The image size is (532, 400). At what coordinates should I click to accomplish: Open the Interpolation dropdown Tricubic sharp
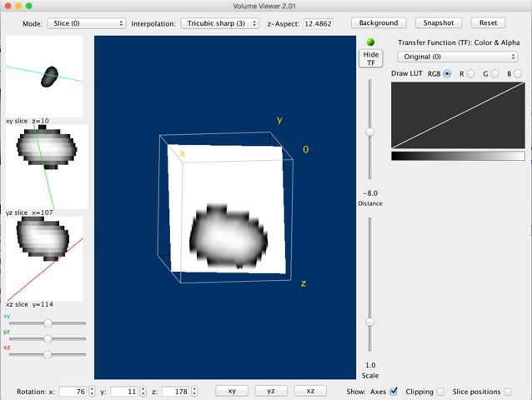click(219, 23)
